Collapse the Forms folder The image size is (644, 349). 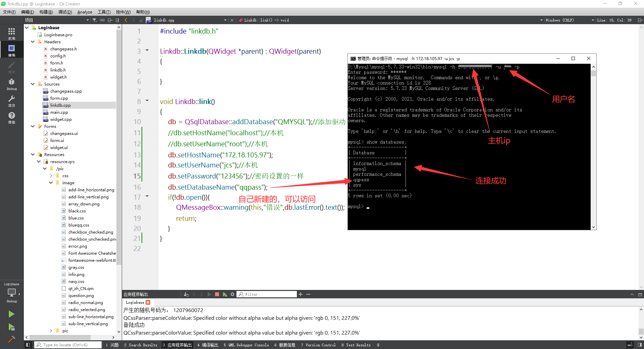pos(33,126)
